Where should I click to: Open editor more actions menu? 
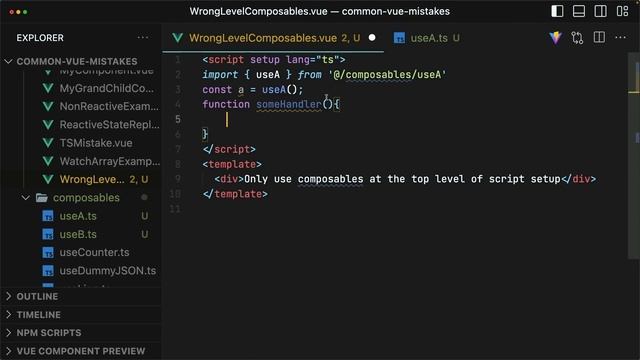pyautogui.click(x=620, y=38)
